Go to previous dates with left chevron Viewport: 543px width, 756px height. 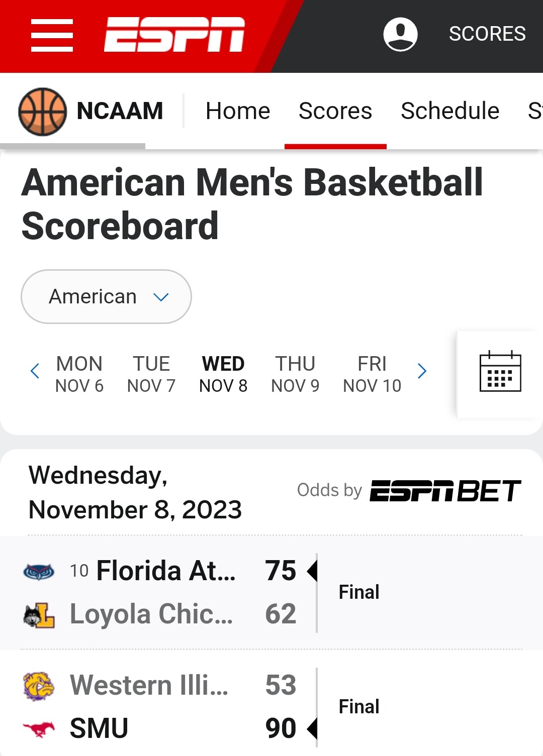click(35, 371)
